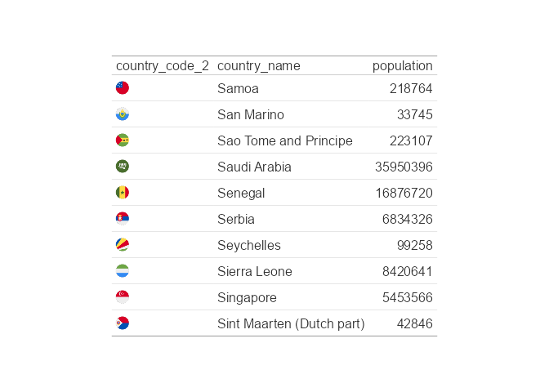Click the country_name column header
Image resolution: width=549 pixels, height=392 pixels.
(259, 66)
